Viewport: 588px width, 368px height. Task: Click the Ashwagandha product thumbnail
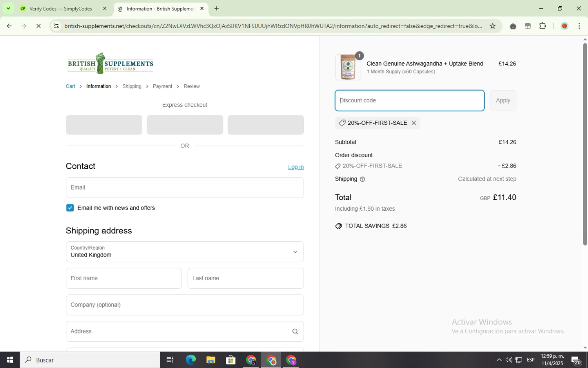(x=348, y=67)
